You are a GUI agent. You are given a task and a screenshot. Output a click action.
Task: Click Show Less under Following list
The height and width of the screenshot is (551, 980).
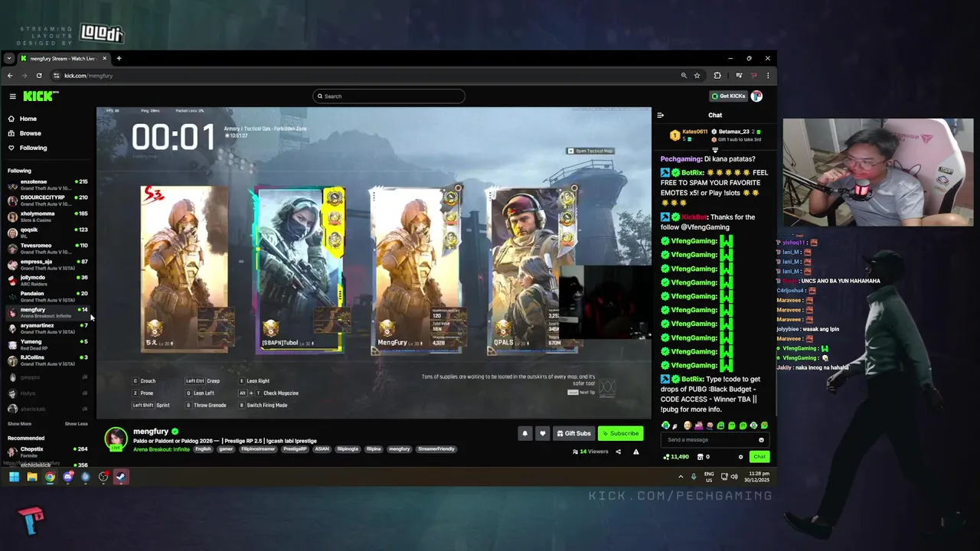click(76, 424)
